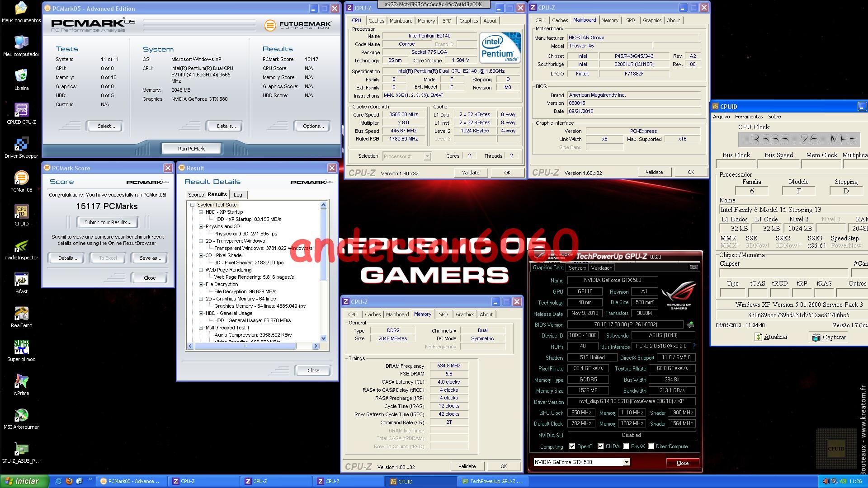Open SPD tab in mainboard CPU-Z window
The width and height of the screenshot is (868, 488).
(x=630, y=20)
